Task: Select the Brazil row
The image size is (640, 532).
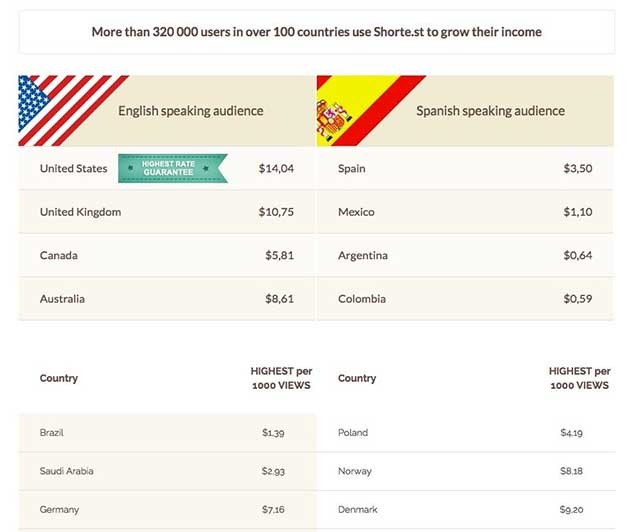Action: coord(167,433)
